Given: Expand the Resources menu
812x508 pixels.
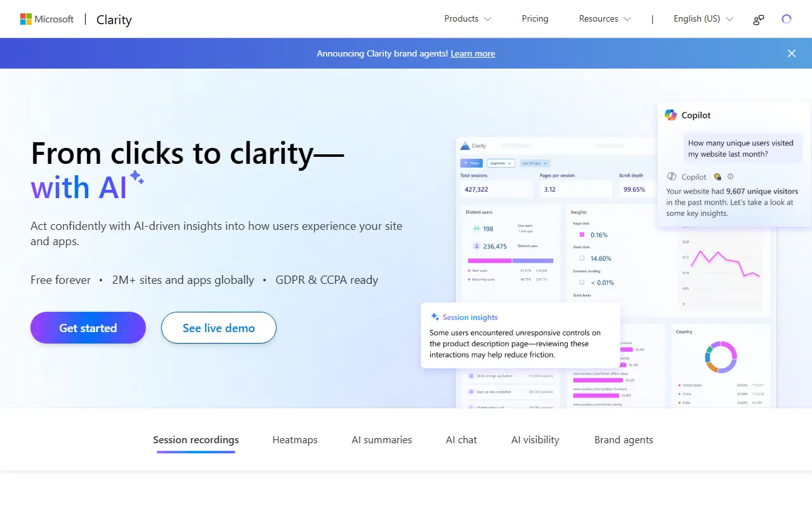Looking at the screenshot, I should pos(605,19).
